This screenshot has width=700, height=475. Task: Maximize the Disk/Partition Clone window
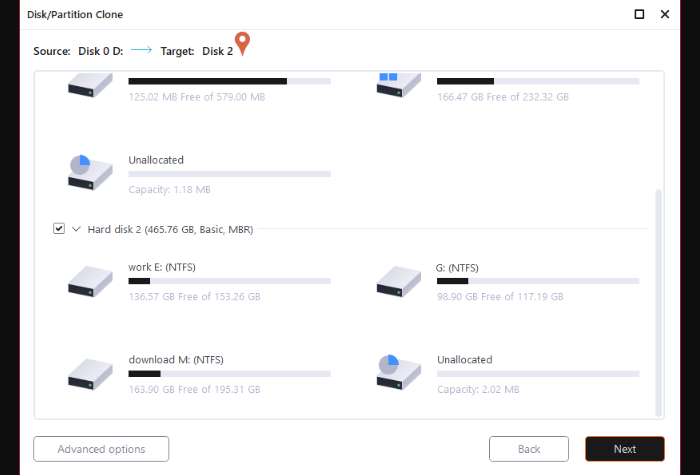[639, 14]
